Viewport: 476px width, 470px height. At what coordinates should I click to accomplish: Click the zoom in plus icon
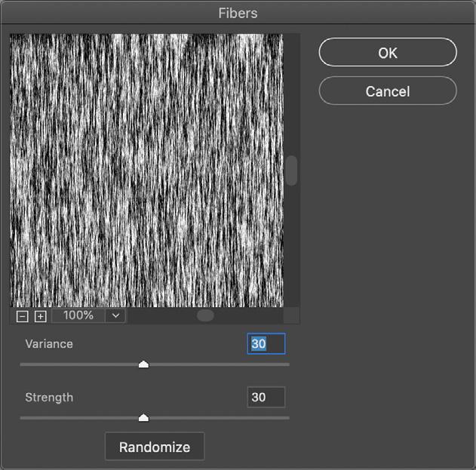click(41, 316)
